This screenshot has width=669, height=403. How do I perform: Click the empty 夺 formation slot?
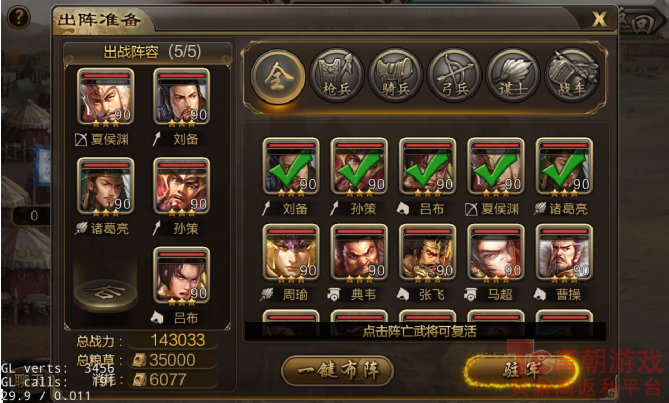point(105,294)
